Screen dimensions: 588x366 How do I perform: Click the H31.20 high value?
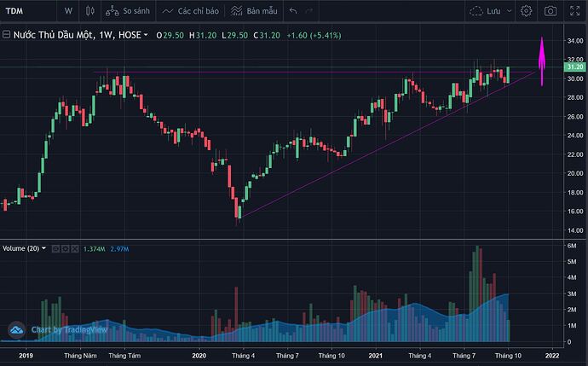[x=203, y=35]
